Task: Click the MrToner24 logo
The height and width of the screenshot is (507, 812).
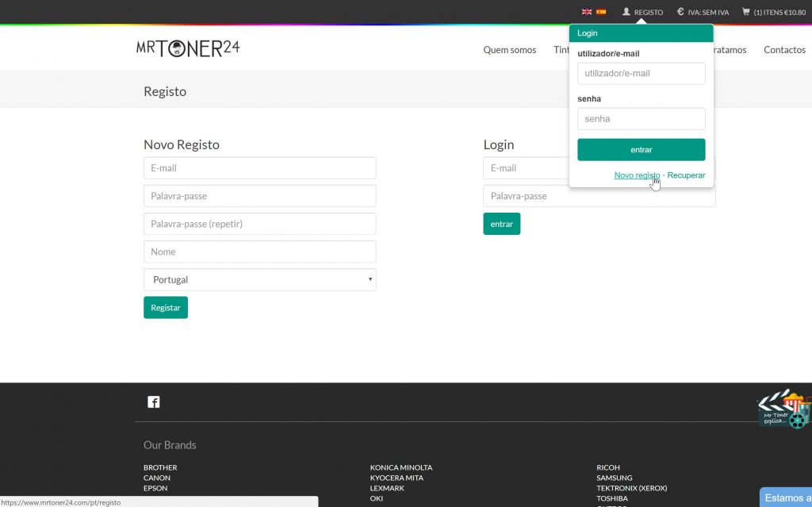Action: pyautogui.click(x=188, y=48)
